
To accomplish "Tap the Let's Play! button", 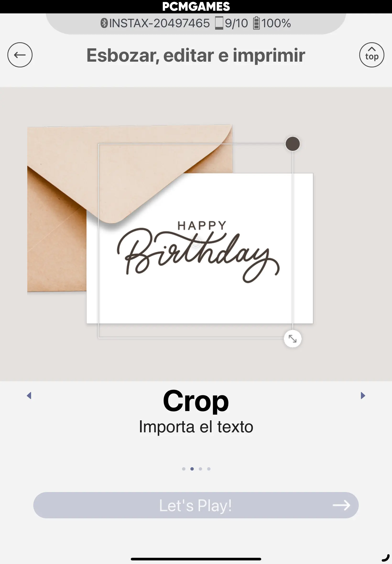I will click(196, 505).
